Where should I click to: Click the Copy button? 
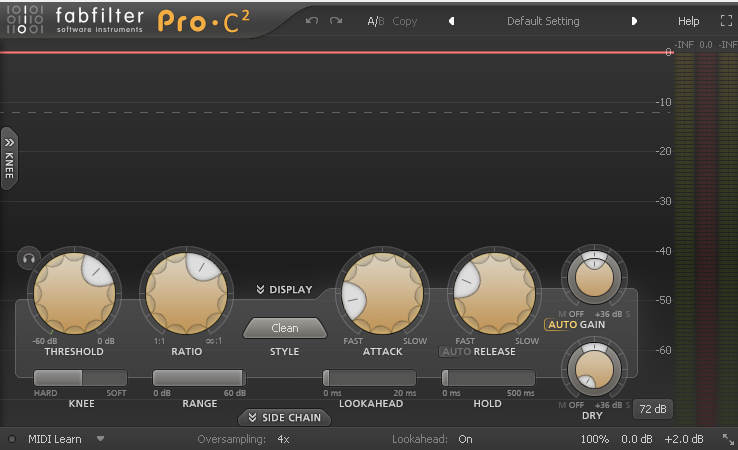click(x=405, y=21)
